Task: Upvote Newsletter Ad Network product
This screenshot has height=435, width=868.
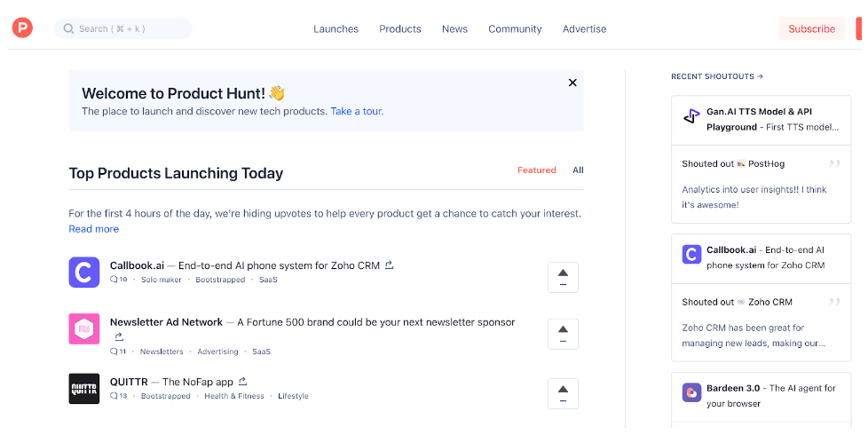Action: point(563,335)
